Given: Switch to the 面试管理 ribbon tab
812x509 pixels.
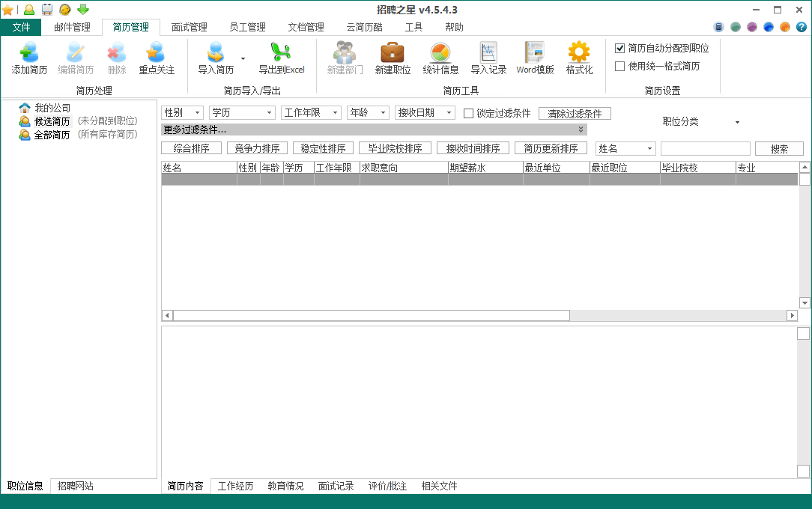Looking at the screenshot, I should [x=189, y=27].
